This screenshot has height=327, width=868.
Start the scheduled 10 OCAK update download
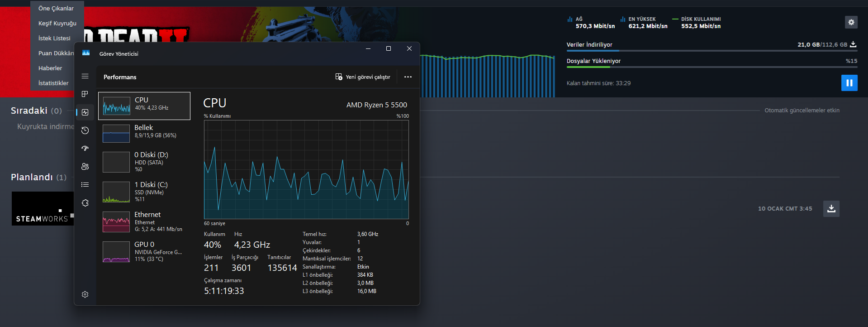pos(831,209)
